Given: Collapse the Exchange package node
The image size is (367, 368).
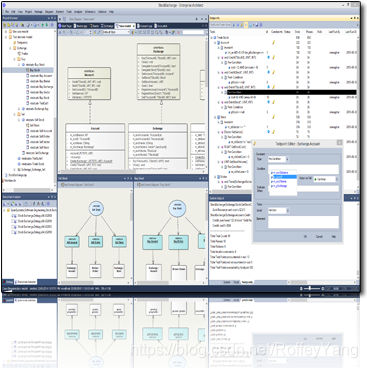Looking at the screenshot, I should pos(10,48).
